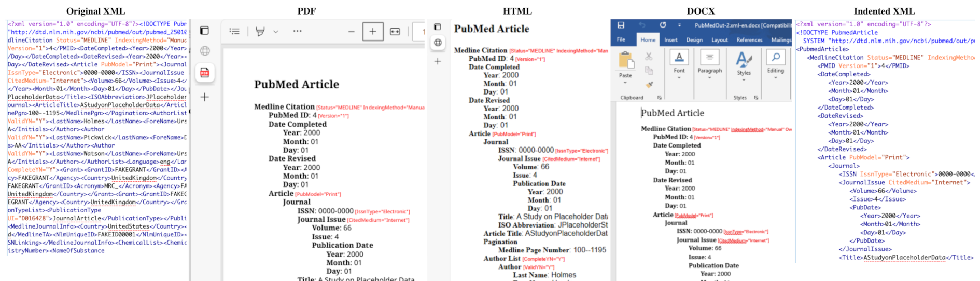Image resolution: width=980 pixels, height=281 pixels.
Task: Click 'Medline Citation' in the DOCX document
Action: click(x=666, y=128)
